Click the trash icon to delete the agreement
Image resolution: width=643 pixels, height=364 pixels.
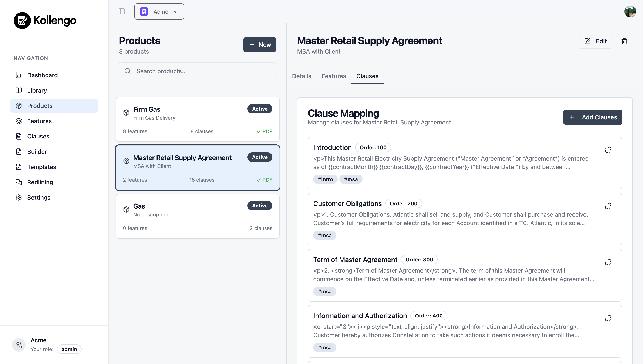[x=624, y=41]
